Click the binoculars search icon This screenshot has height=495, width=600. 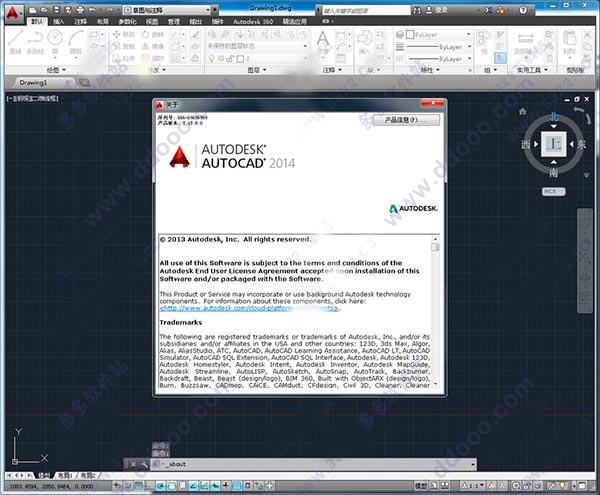coord(417,10)
